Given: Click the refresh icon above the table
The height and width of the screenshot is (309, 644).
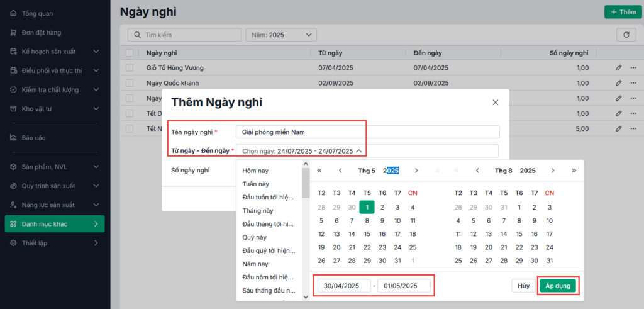Looking at the screenshot, I should [x=626, y=35].
